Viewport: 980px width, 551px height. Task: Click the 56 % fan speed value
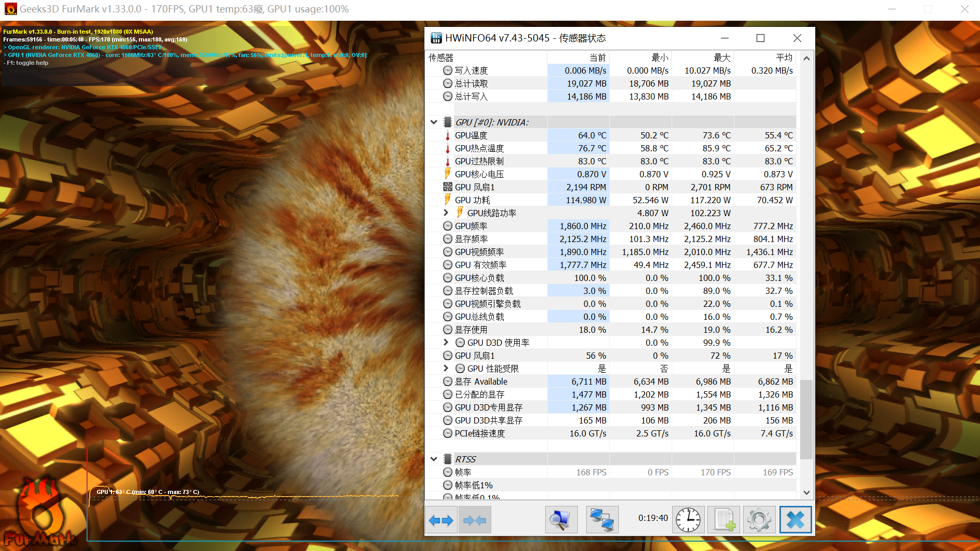tap(596, 356)
